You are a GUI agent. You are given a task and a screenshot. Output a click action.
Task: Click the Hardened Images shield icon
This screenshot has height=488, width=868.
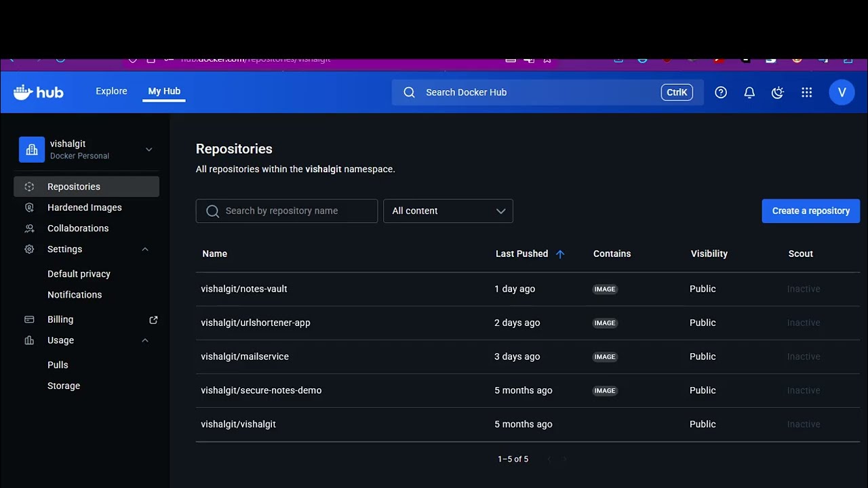[29, 207]
